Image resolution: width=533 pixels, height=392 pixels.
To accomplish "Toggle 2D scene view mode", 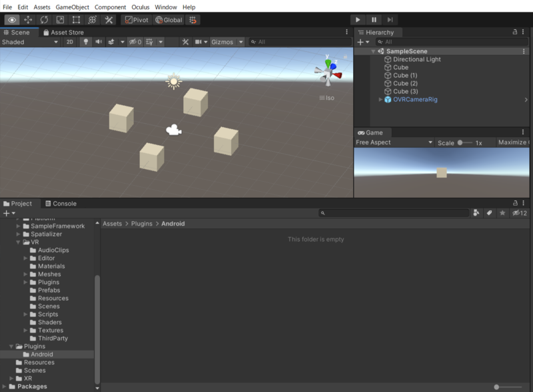I will pyautogui.click(x=70, y=42).
